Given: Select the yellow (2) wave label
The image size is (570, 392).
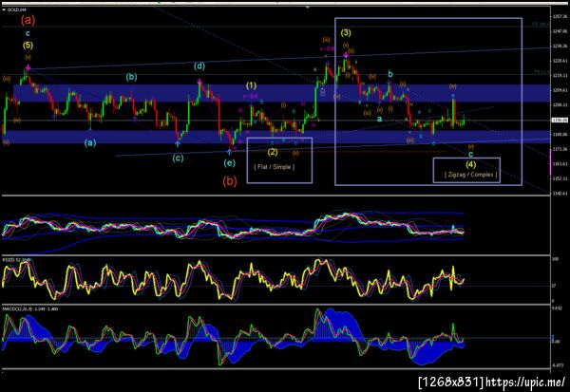Looking at the screenshot, I should point(273,152).
